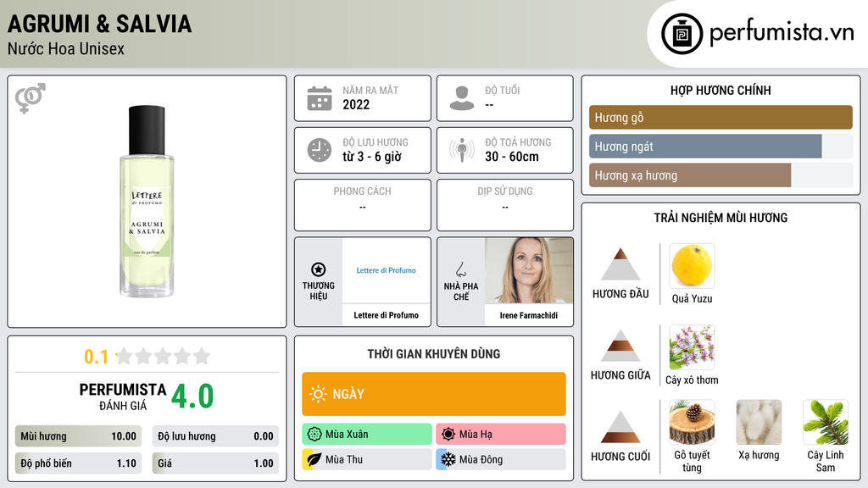Click the Hương gỗ accord bar
Screen dimensions: 868x488
[x=721, y=117]
